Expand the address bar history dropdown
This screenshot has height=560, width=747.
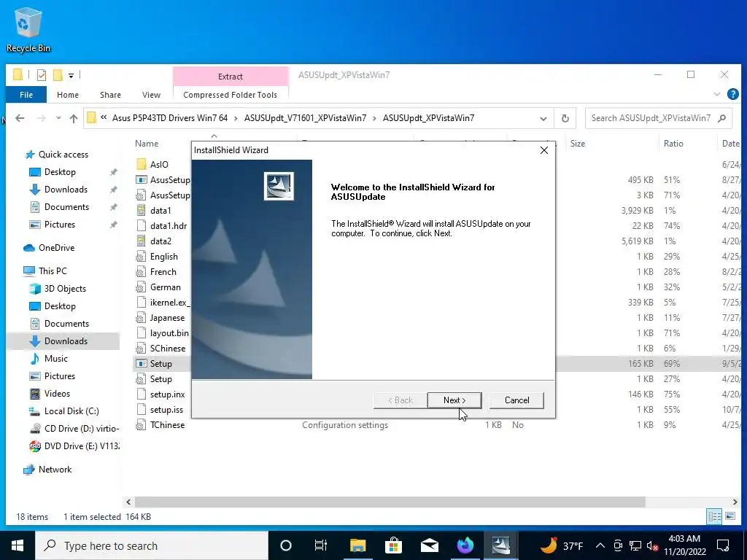(x=543, y=118)
